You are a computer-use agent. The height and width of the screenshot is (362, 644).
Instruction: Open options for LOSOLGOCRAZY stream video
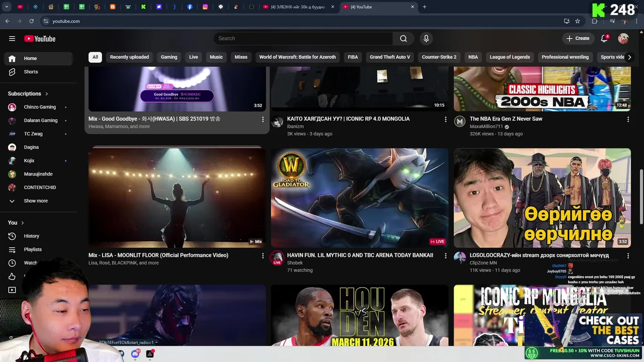(x=628, y=255)
